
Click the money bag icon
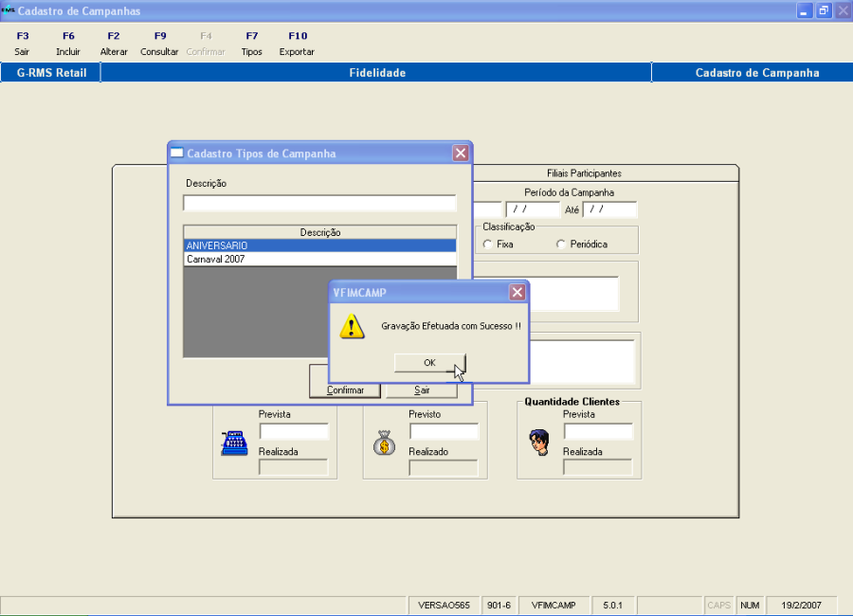click(384, 443)
